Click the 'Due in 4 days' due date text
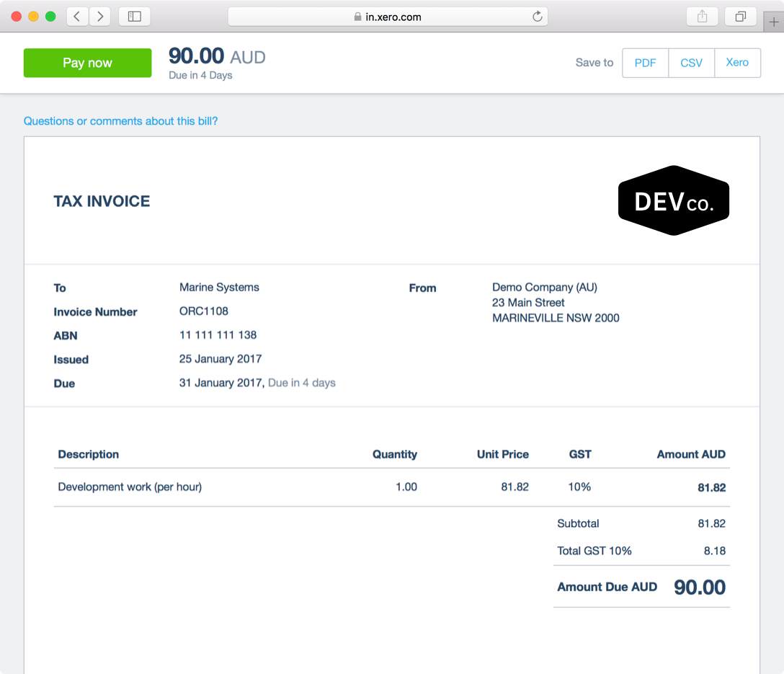 301,383
